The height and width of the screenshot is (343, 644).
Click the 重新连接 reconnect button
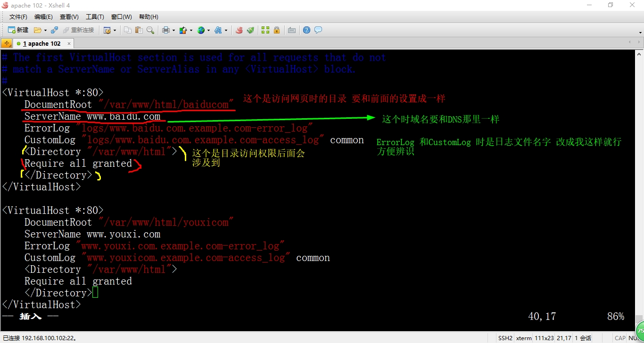(78, 30)
